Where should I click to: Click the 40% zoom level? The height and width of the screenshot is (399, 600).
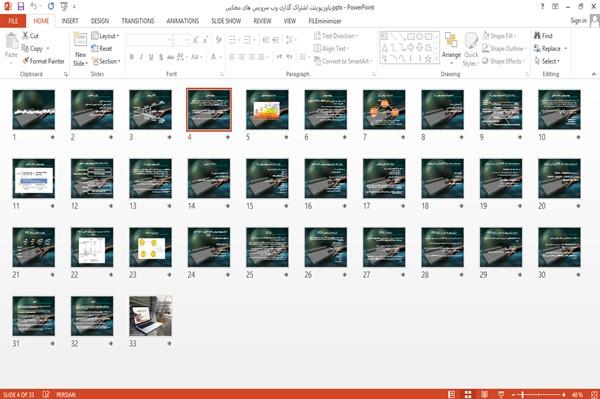(577, 394)
